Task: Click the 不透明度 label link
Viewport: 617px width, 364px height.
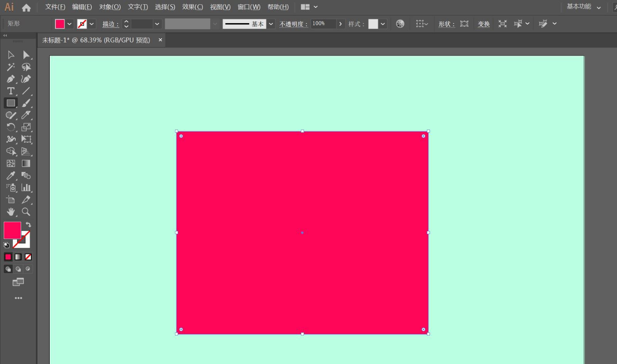Action: tap(293, 24)
